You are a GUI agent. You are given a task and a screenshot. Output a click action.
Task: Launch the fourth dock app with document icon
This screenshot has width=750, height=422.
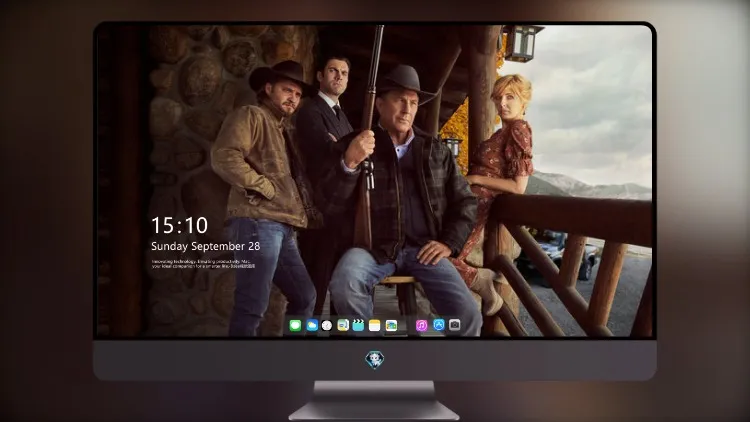(x=343, y=326)
